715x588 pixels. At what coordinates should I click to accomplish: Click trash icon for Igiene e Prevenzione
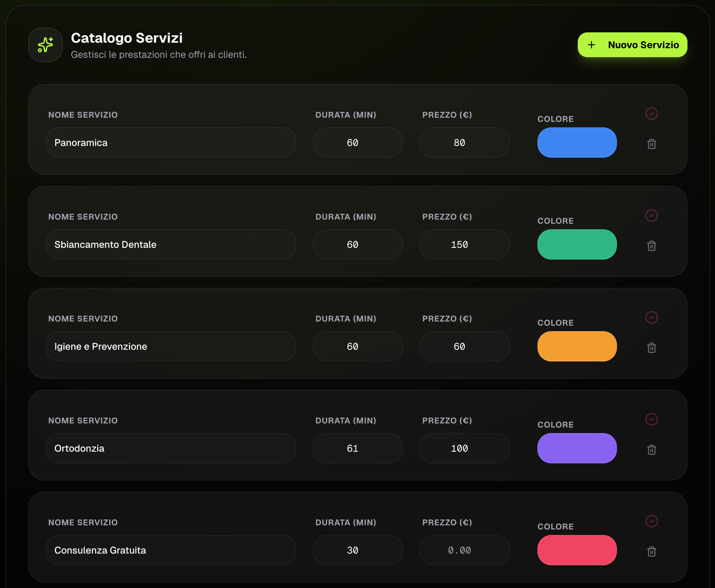(x=651, y=348)
